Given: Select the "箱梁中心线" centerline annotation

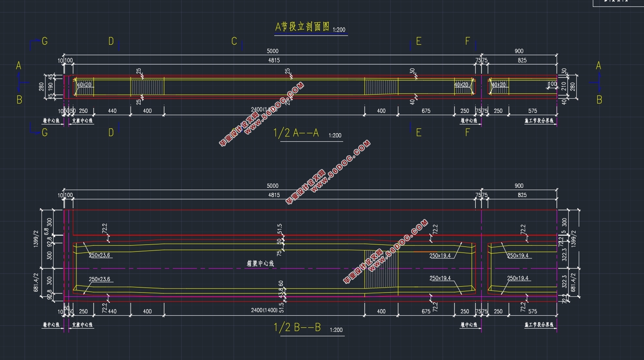Looking at the screenshot, I should [260, 263].
